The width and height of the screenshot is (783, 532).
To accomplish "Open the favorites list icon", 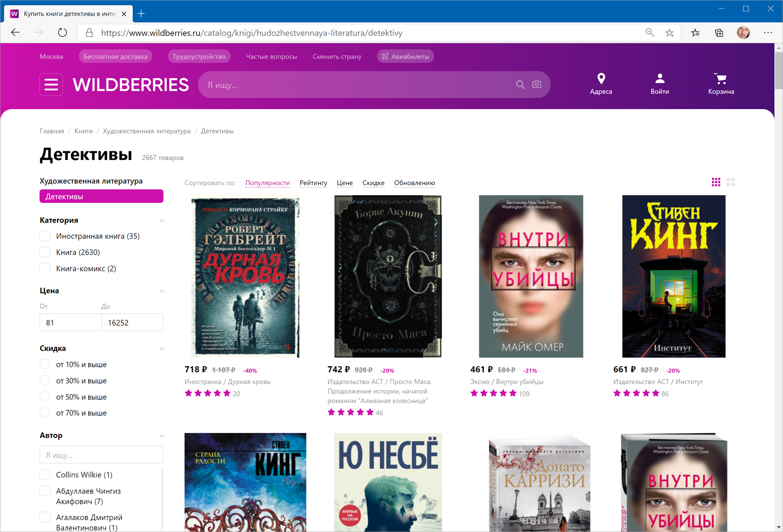I will click(695, 33).
